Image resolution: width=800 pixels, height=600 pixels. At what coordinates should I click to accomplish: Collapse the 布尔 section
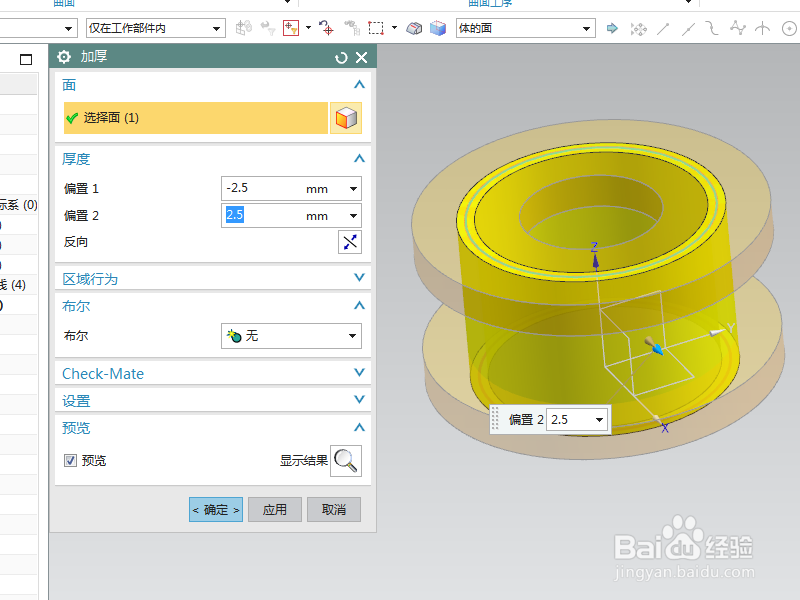point(359,306)
